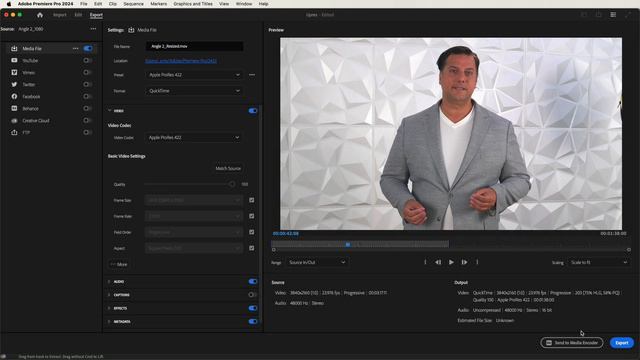Click the quick export share icon
Viewport: 640px width, 360px height.
click(598, 15)
